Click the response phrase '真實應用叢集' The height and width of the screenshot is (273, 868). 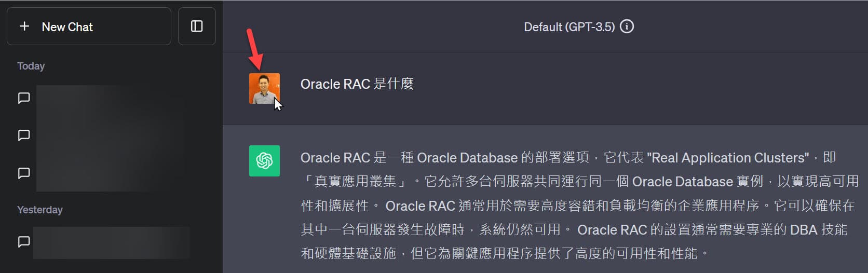click(355, 182)
